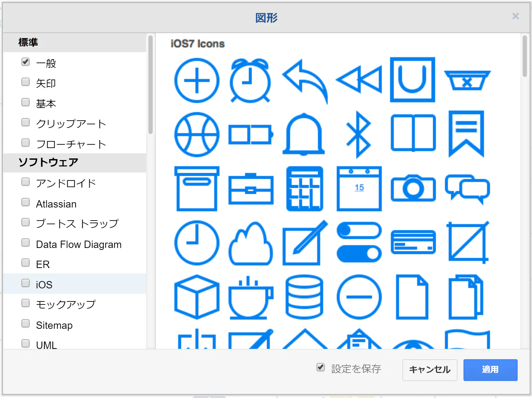Select the bookmark ribbon icon
This screenshot has width=532, height=398.
[x=467, y=134]
